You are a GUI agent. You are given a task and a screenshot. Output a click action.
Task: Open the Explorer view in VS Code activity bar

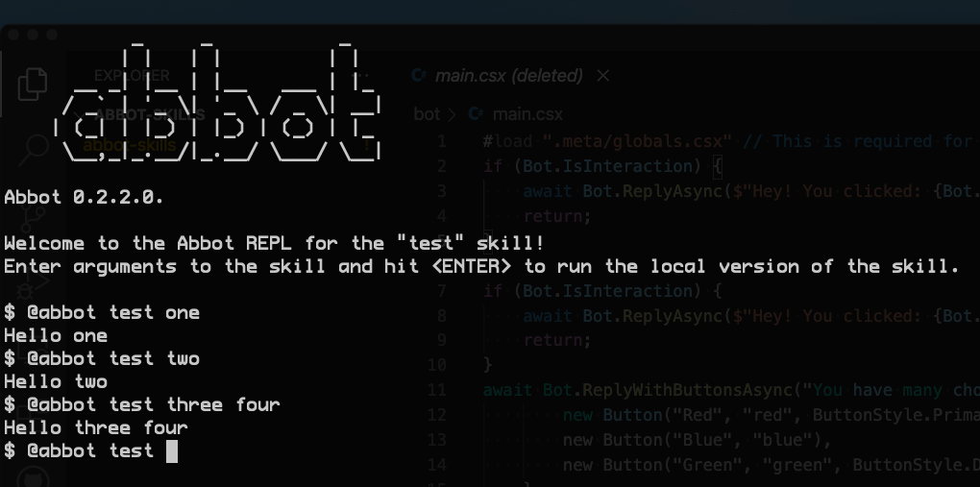coord(33,84)
